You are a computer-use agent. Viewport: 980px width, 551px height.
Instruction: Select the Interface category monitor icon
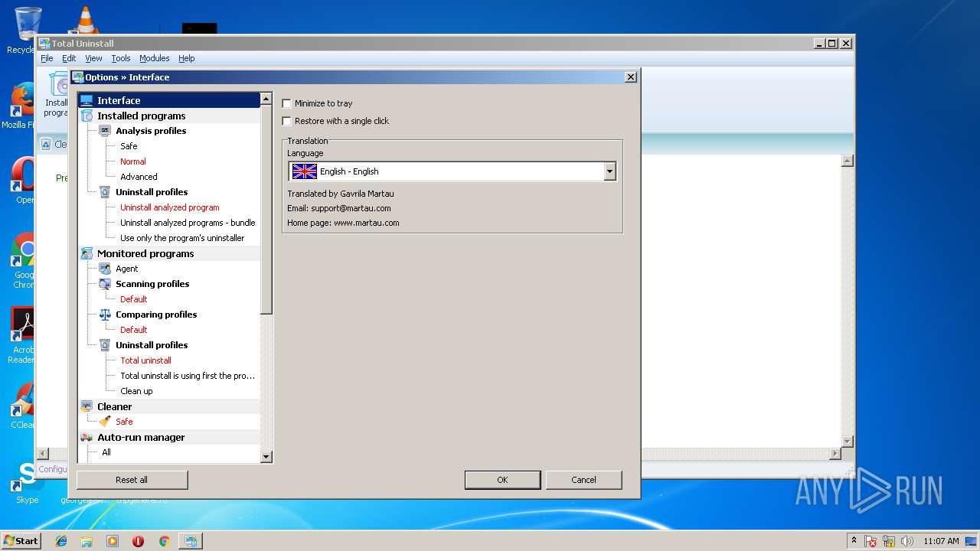click(87, 100)
